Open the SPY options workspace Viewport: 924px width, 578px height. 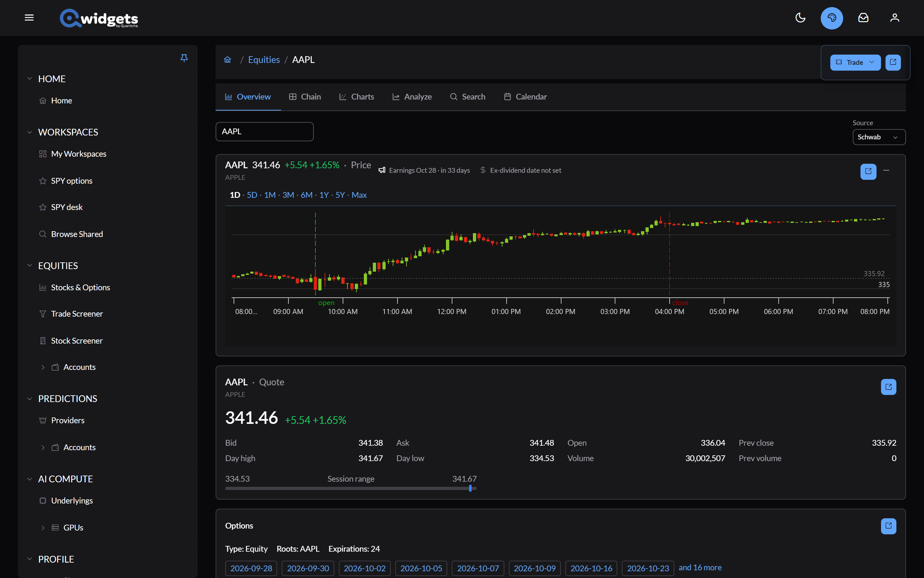pyautogui.click(x=72, y=180)
